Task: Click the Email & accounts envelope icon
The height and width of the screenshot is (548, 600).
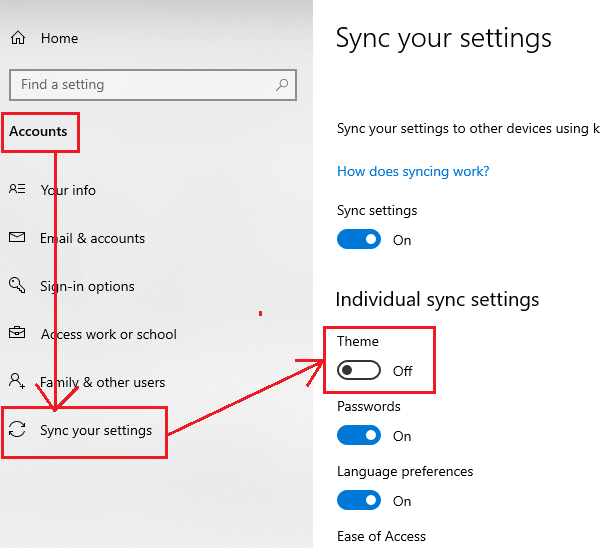Action: 17,238
